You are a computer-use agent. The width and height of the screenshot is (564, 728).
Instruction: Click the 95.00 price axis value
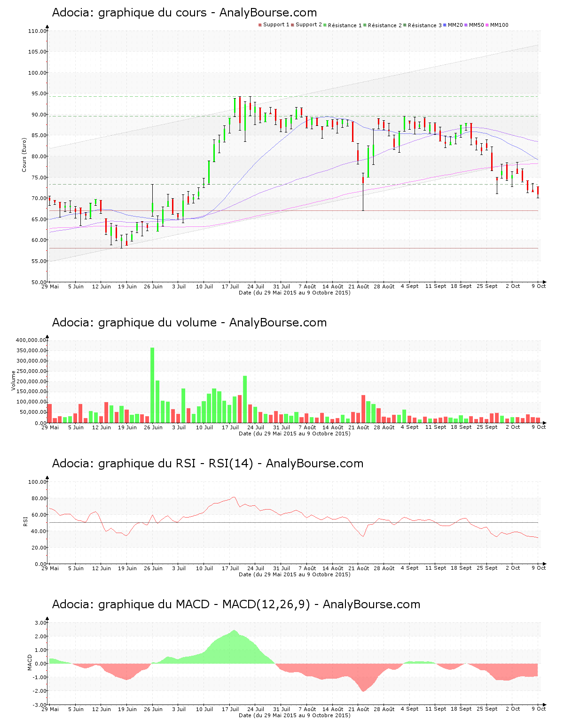pyautogui.click(x=39, y=93)
